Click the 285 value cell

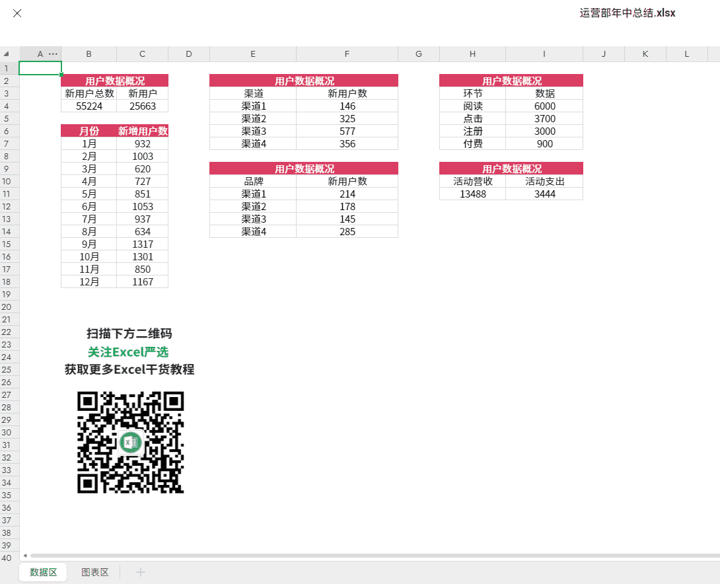click(x=347, y=231)
